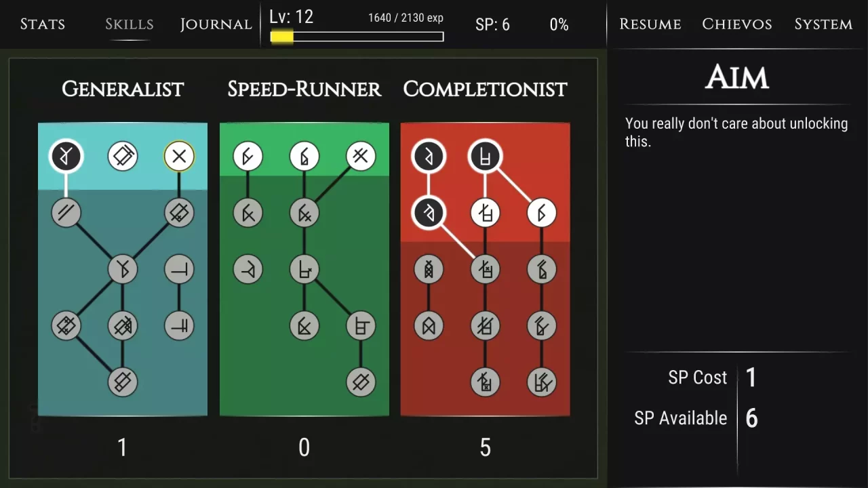Select the top-right crossed node in Speed-Runner
868x488 pixels.
pos(361,157)
